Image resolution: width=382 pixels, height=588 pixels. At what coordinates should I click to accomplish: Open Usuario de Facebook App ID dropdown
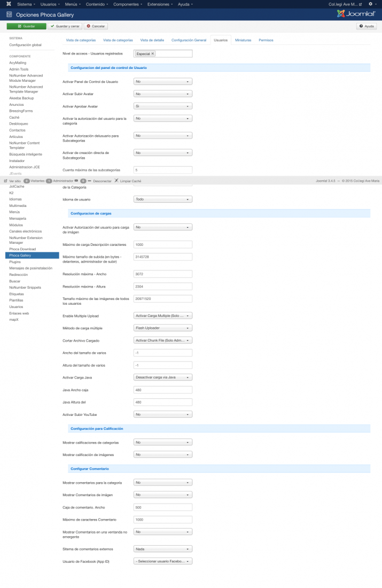(x=163, y=561)
